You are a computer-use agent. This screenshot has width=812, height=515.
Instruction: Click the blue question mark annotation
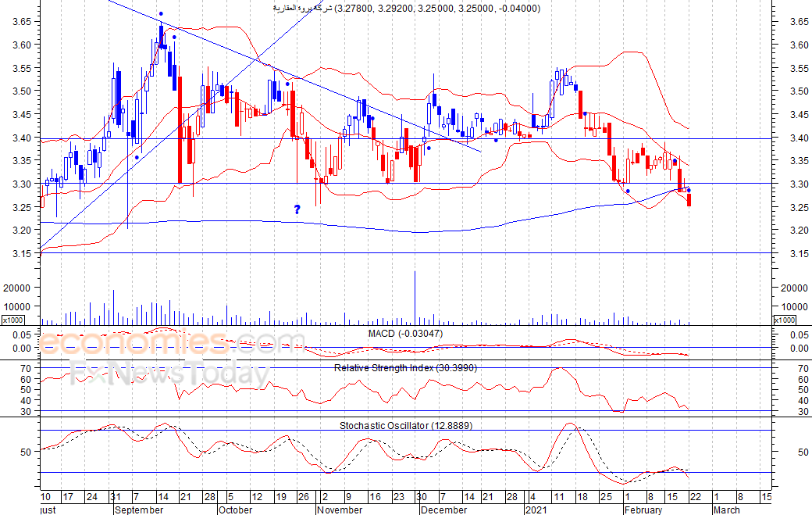tap(297, 209)
